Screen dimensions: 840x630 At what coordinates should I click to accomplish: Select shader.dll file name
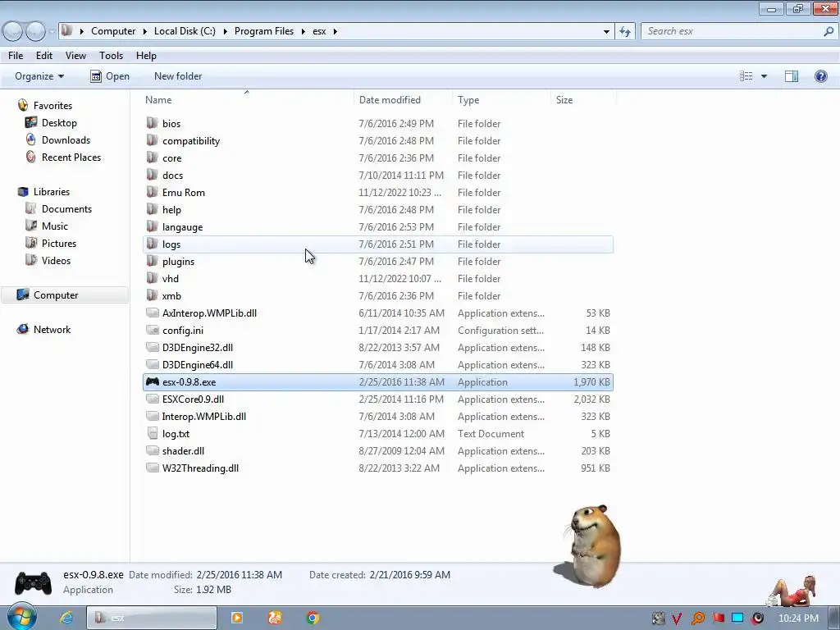pyautogui.click(x=183, y=451)
